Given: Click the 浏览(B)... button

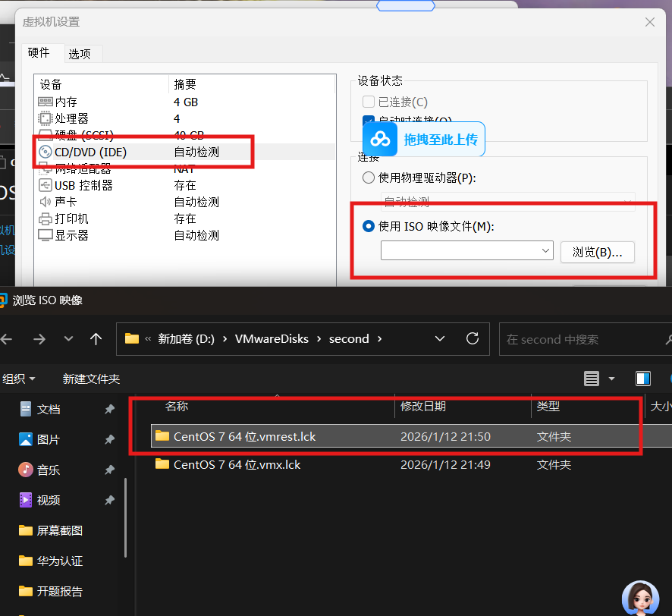Looking at the screenshot, I should click(598, 252).
